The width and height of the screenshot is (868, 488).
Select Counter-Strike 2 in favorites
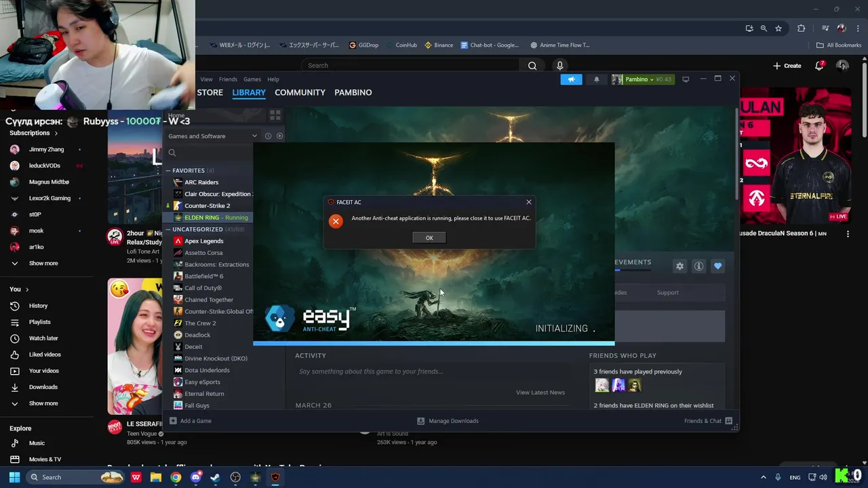coord(207,206)
